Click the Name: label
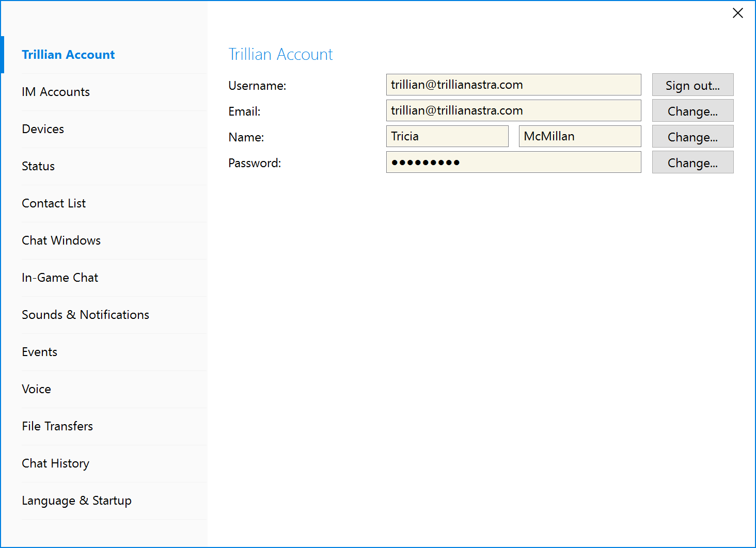 246,137
